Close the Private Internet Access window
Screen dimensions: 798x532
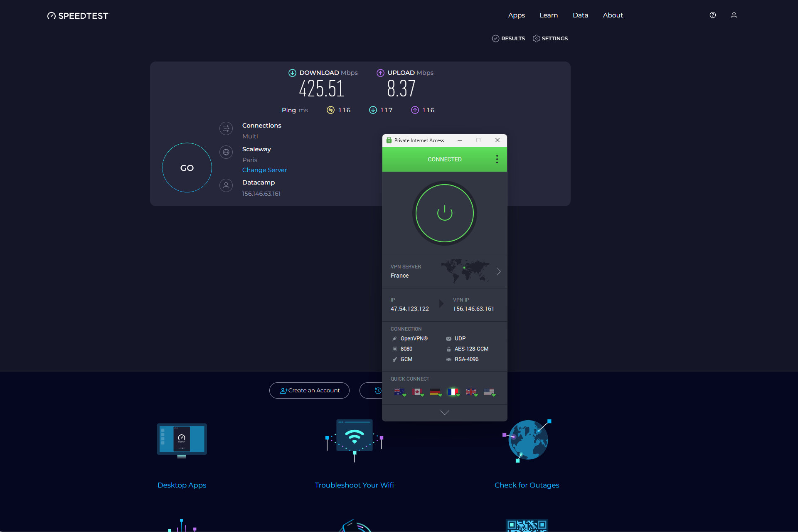[498, 140]
